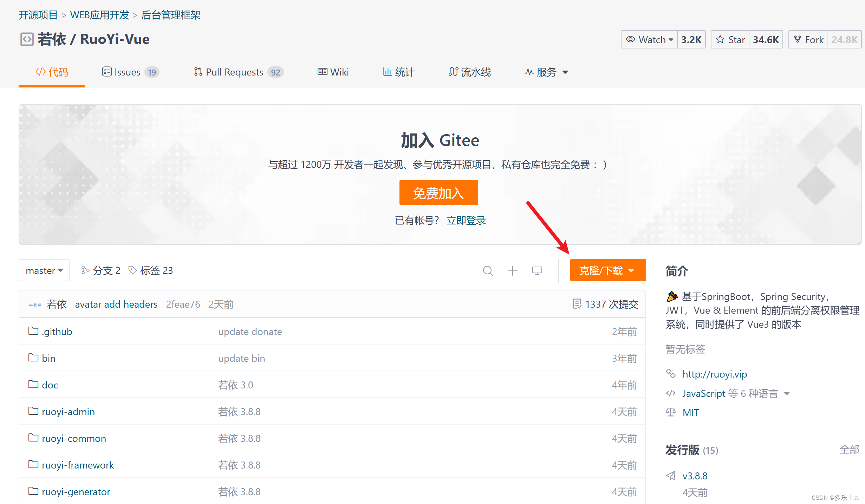Image resolution: width=865 pixels, height=504 pixels.
Task: Open the ruoyi-admin folder
Action: tap(68, 412)
